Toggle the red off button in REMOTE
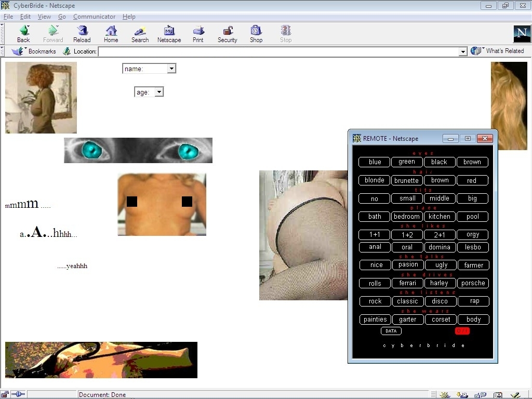Screen dimensions: 532x399 tap(462, 331)
